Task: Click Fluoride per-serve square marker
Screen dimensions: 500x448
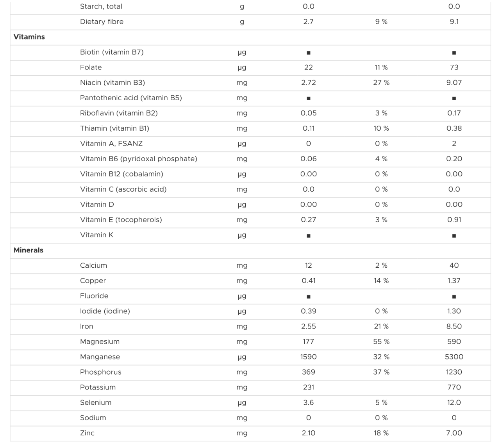Action: pyautogui.click(x=308, y=297)
